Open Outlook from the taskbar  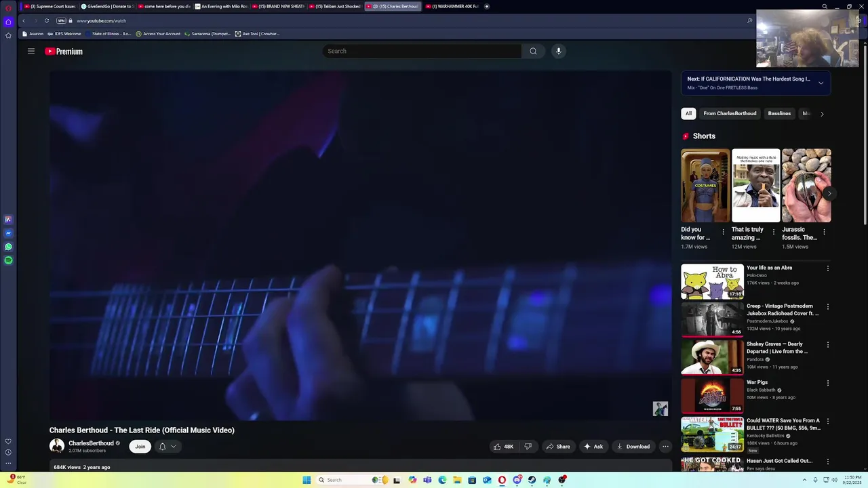tap(487, 480)
